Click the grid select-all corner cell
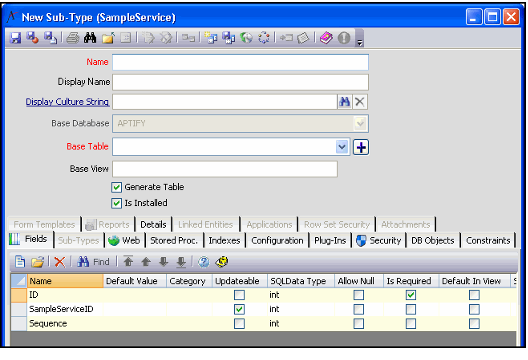Screen dimensions: 528x360 click(x=19, y=281)
